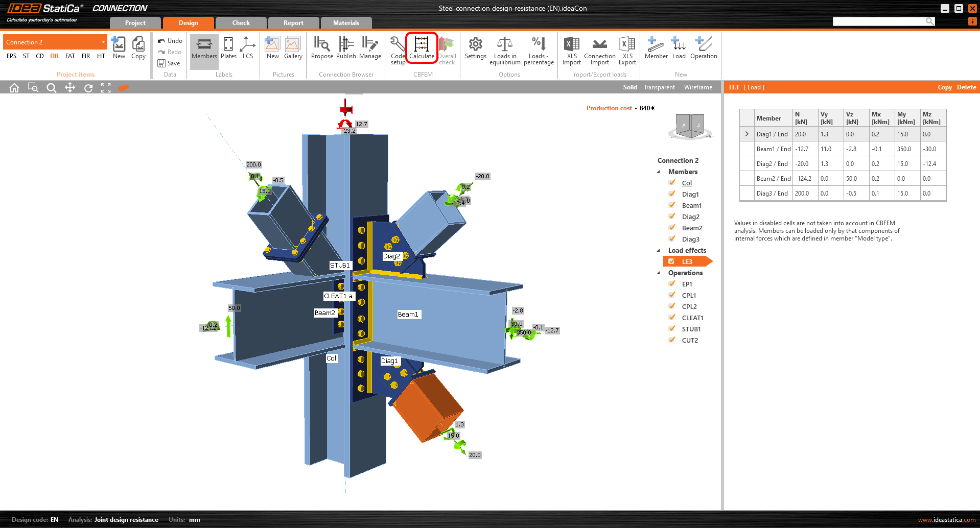980x528 pixels.
Task: Add a new Operation
Action: pos(704,49)
